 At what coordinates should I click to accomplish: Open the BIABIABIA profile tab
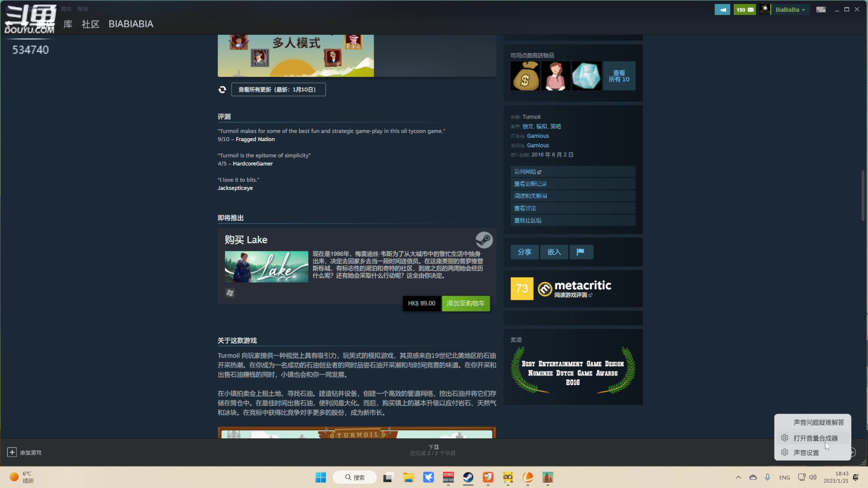coord(131,24)
